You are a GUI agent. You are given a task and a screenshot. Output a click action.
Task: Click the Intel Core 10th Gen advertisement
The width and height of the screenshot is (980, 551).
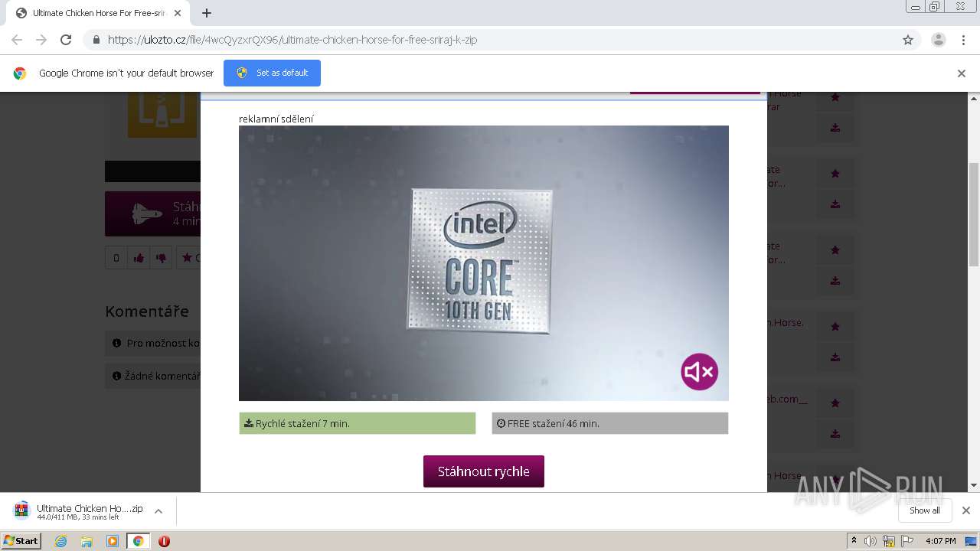click(x=484, y=263)
